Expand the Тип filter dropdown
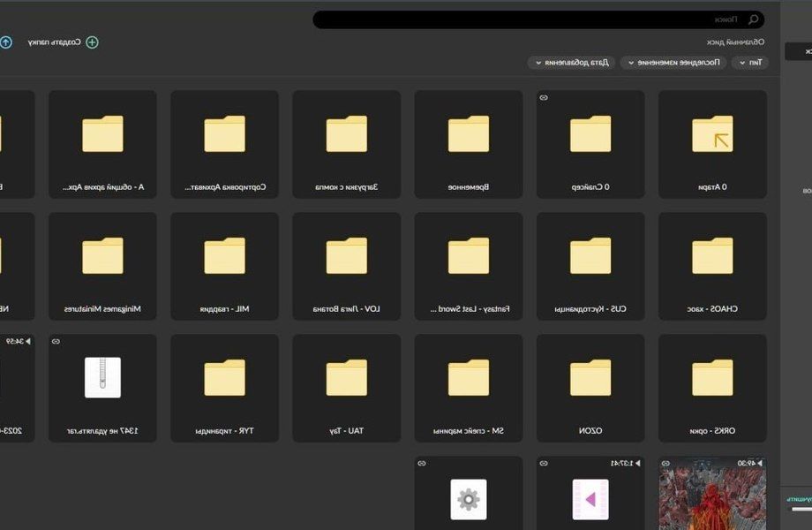 tap(750, 62)
